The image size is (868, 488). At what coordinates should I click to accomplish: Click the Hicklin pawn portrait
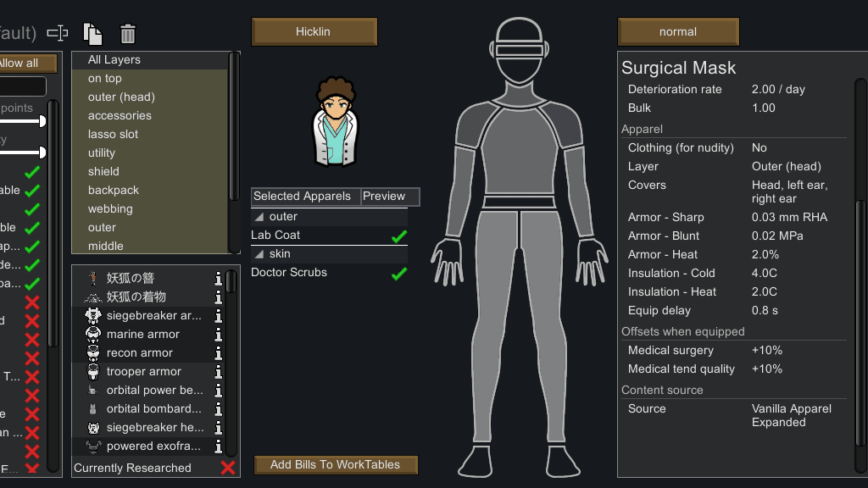tap(335, 122)
